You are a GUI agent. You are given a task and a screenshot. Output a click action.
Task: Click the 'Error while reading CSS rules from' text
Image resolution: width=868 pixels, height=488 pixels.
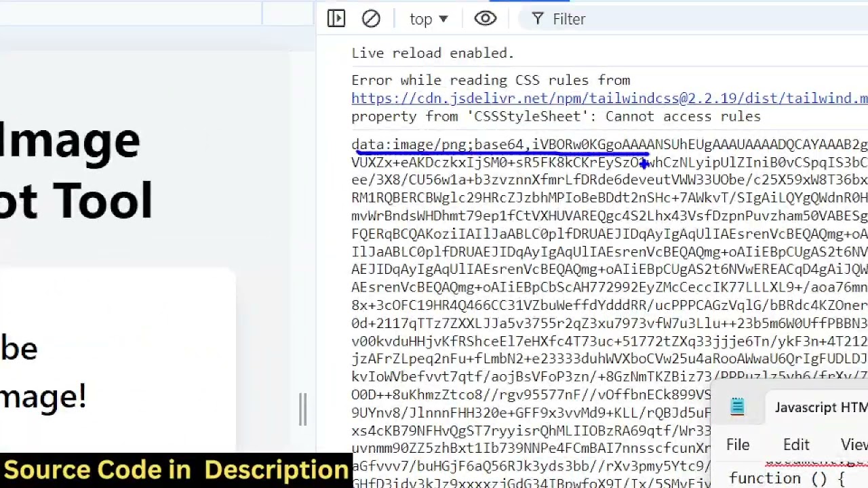click(x=491, y=80)
